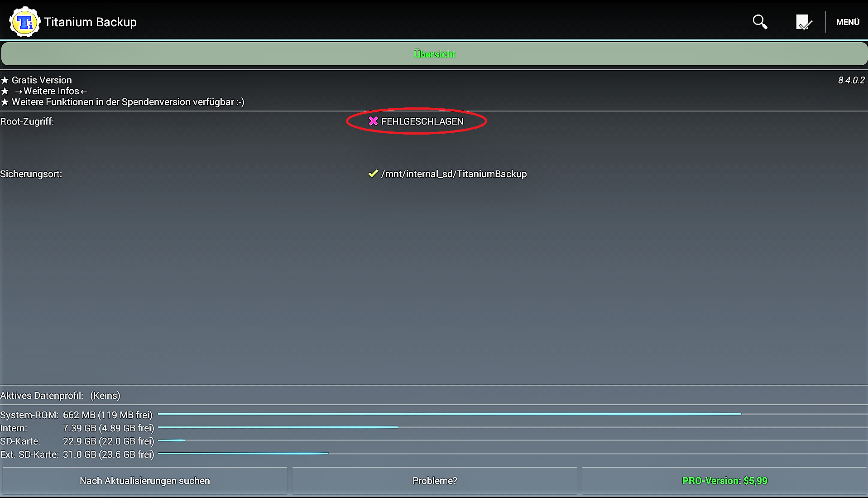Click the Root-Zugriff label
This screenshot has height=498, width=868.
(x=27, y=121)
